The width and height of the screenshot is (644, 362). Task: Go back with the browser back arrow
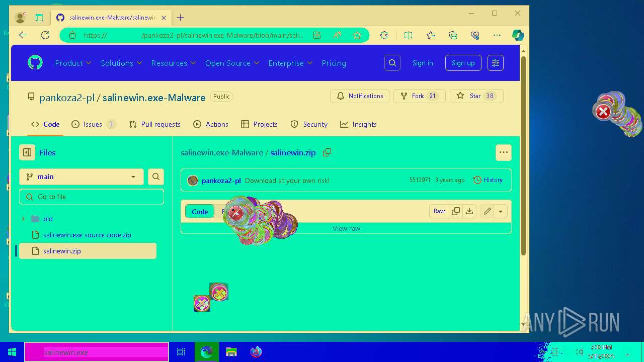pos(23,35)
